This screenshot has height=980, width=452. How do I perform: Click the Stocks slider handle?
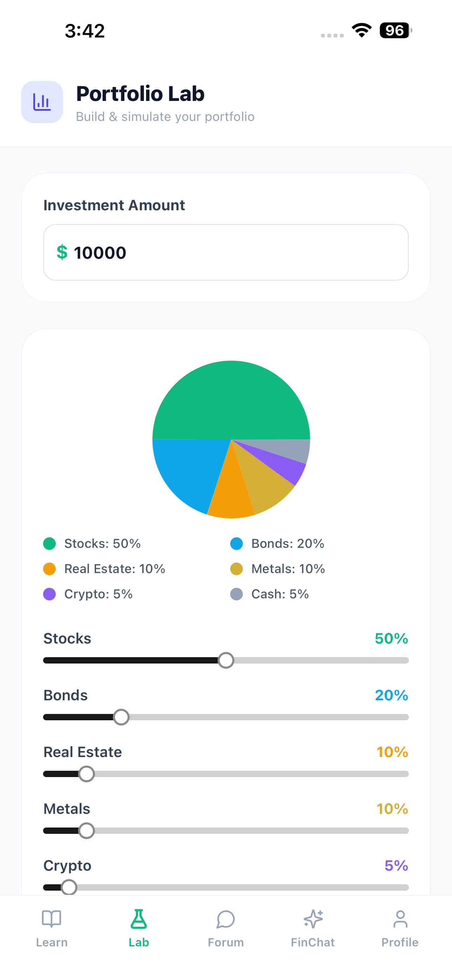pyautogui.click(x=226, y=660)
